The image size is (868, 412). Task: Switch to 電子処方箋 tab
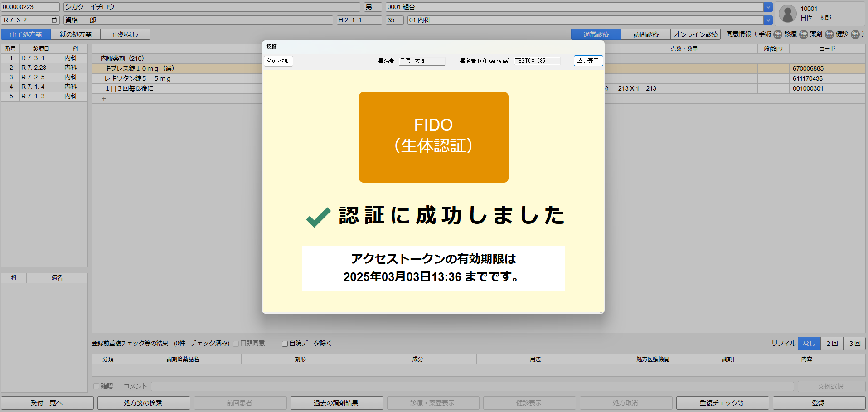coord(26,34)
